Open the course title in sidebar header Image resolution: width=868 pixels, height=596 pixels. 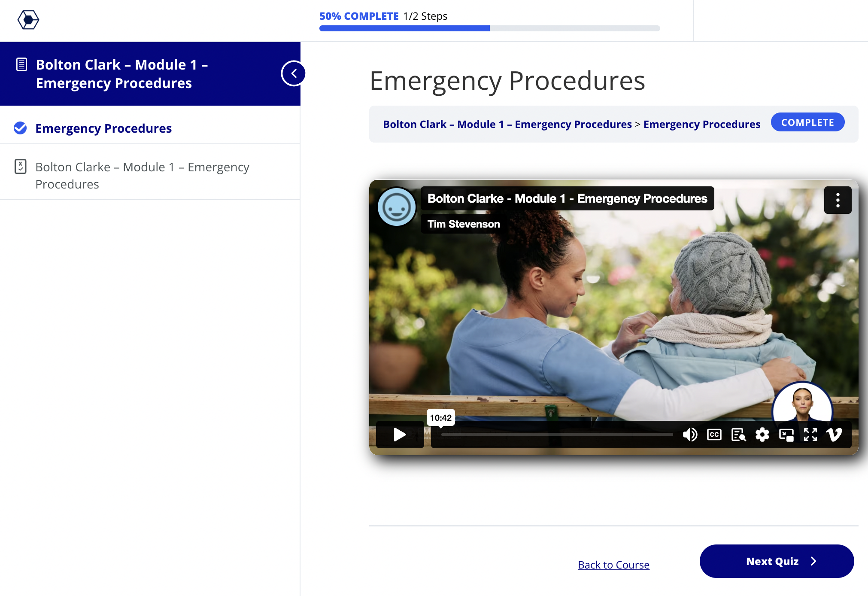tap(122, 74)
